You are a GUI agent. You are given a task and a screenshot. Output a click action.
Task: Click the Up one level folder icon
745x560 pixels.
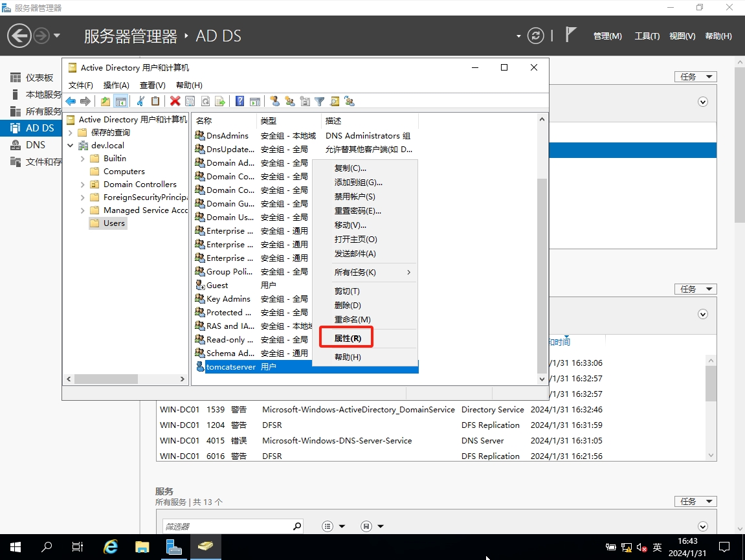click(106, 101)
